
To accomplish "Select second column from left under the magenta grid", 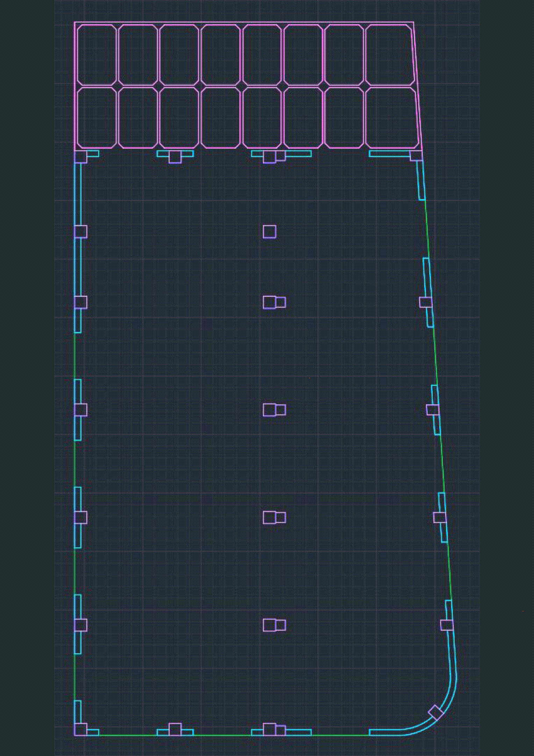I will 175,157.
